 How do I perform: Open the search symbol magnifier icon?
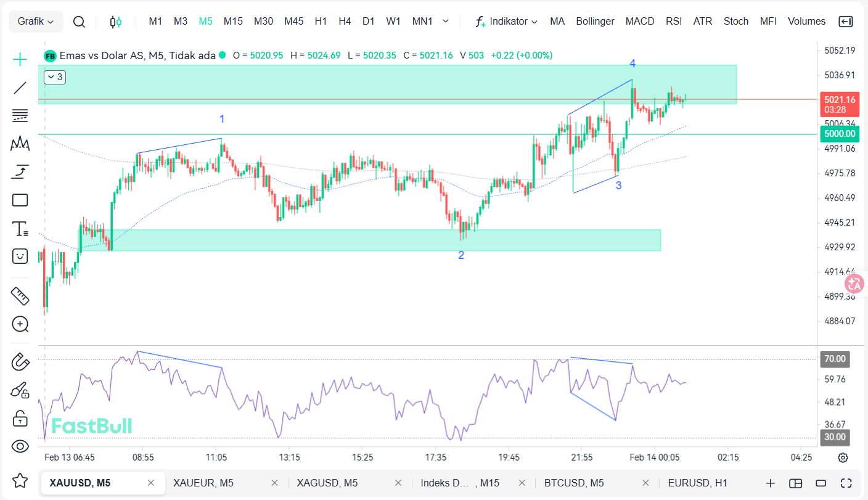79,22
